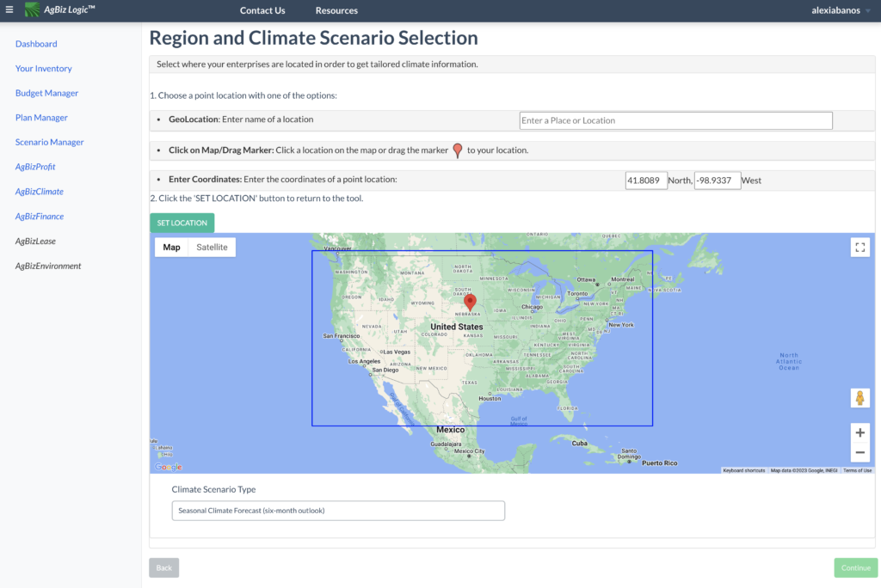Open Your Inventory in the sidebar
This screenshot has height=588, width=881.
click(43, 69)
